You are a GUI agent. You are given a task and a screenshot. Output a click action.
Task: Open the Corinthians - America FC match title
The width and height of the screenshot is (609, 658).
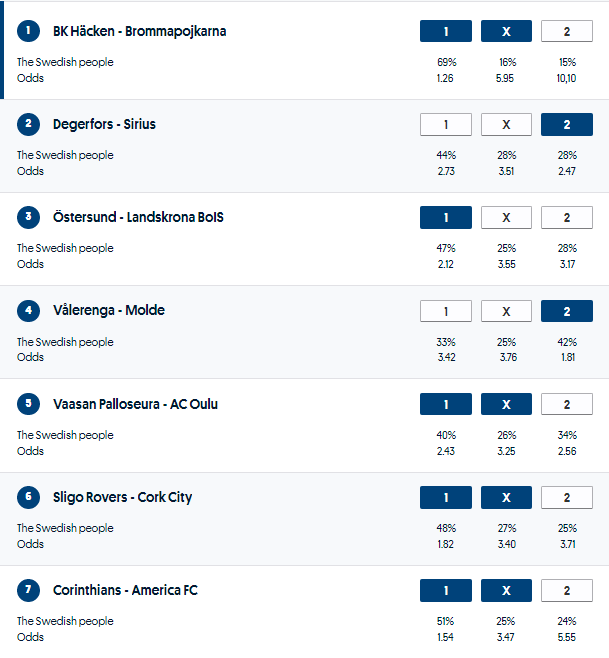[125, 590]
